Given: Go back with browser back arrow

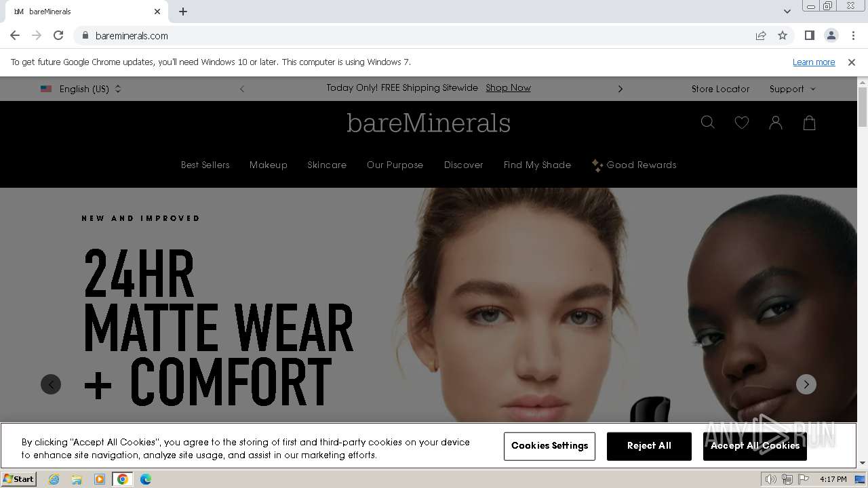Looking at the screenshot, I should tap(15, 35).
